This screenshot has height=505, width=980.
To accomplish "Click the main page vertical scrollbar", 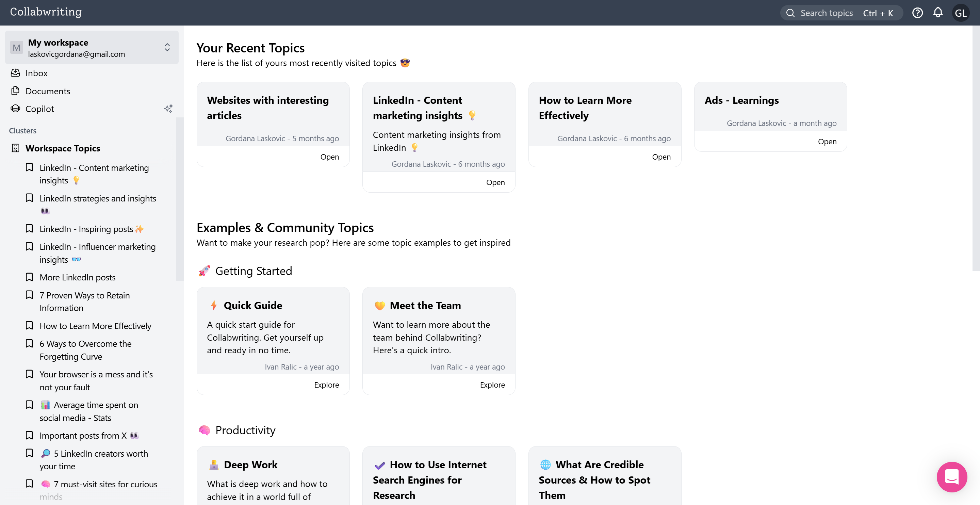I will (976, 148).
